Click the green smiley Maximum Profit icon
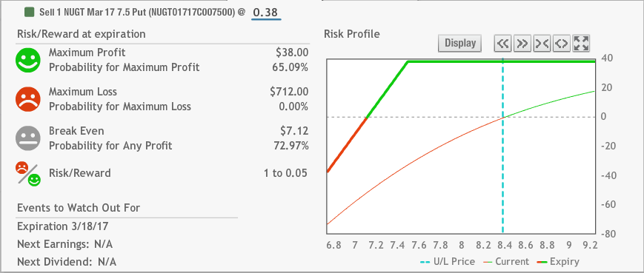Viewport: 644px width, 273px height. point(28,60)
